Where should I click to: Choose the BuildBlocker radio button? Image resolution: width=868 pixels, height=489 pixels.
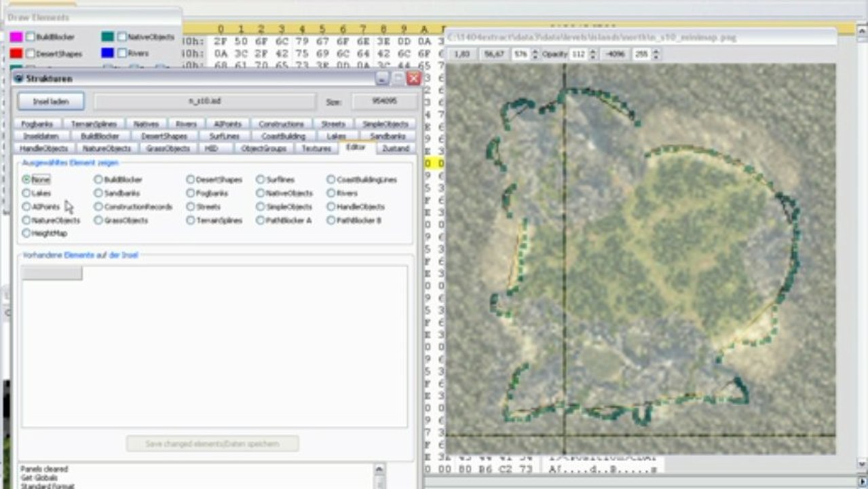pyautogui.click(x=98, y=179)
